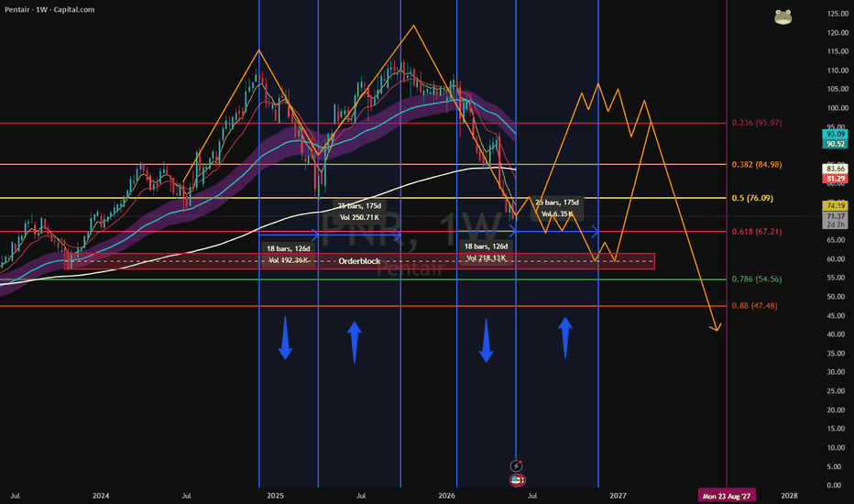
Task: Open the US flag economic event marker
Action: pyautogui.click(x=516, y=480)
